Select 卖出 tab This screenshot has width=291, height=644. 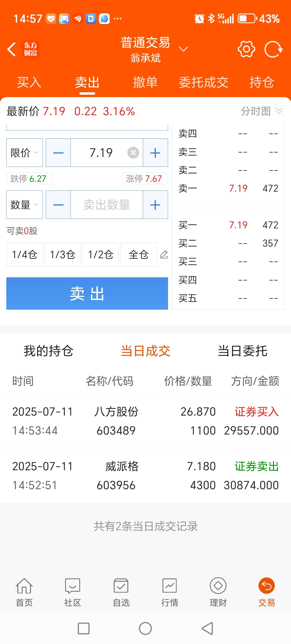coord(87,82)
